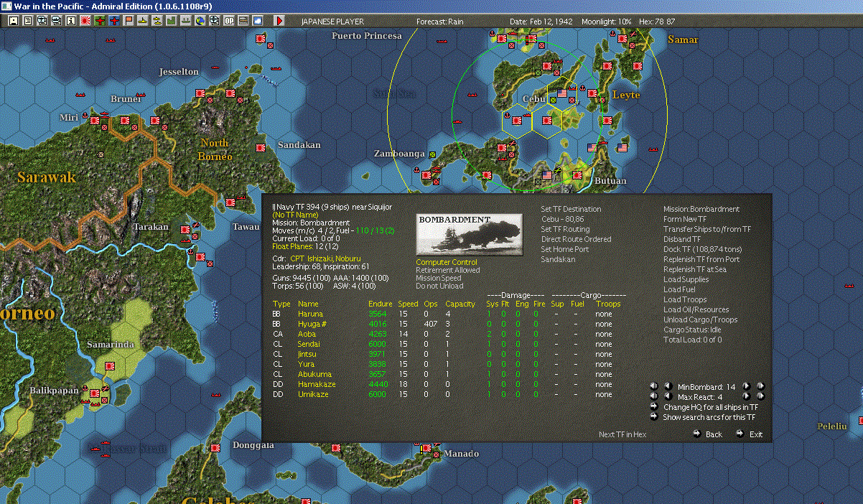Viewport: 863px width, 504px height.
Task: Toggle the Do not Unload option
Action: [439, 286]
